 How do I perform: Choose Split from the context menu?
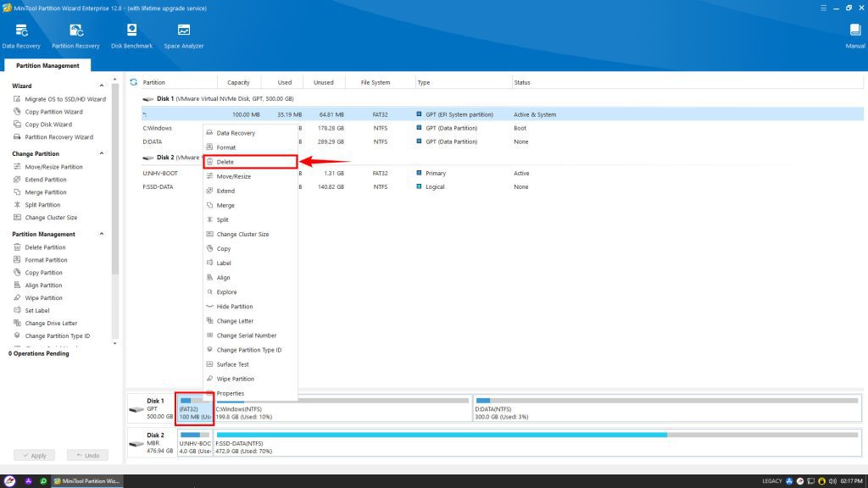(250, 219)
